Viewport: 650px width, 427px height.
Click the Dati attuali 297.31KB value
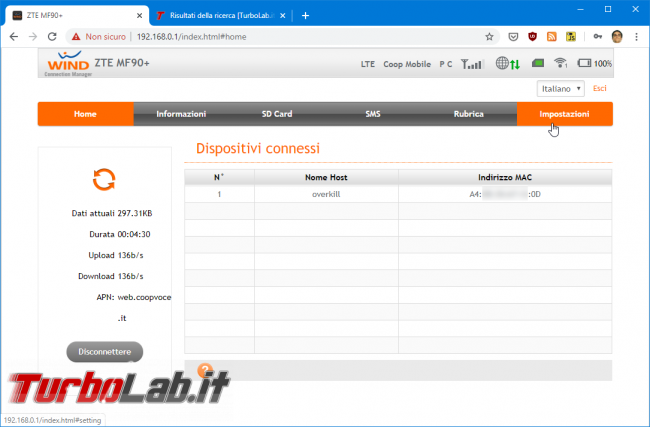click(135, 214)
